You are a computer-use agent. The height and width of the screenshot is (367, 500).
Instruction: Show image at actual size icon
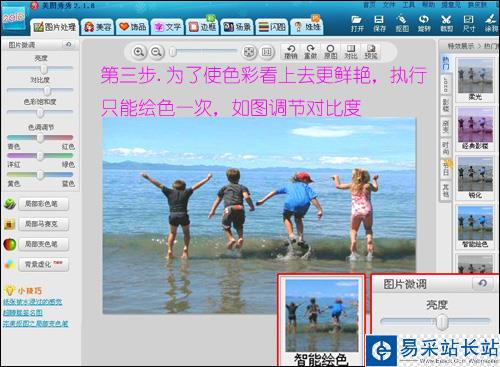point(266,52)
